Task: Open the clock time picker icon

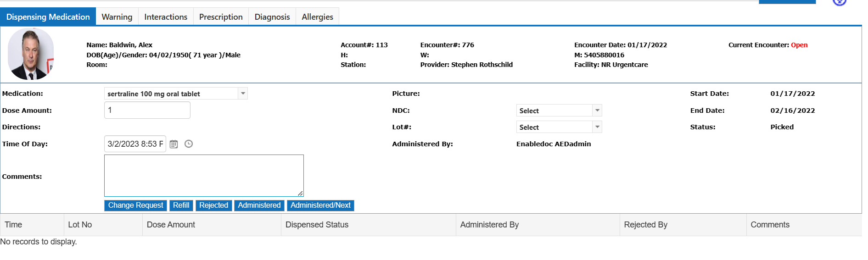Action: pyautogui.click(x=189, y=144)
